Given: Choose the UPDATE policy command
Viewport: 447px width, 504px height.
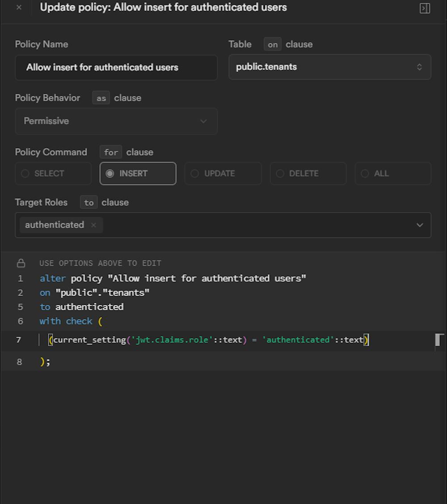Looking at the screenshot, I should [223, 174].
